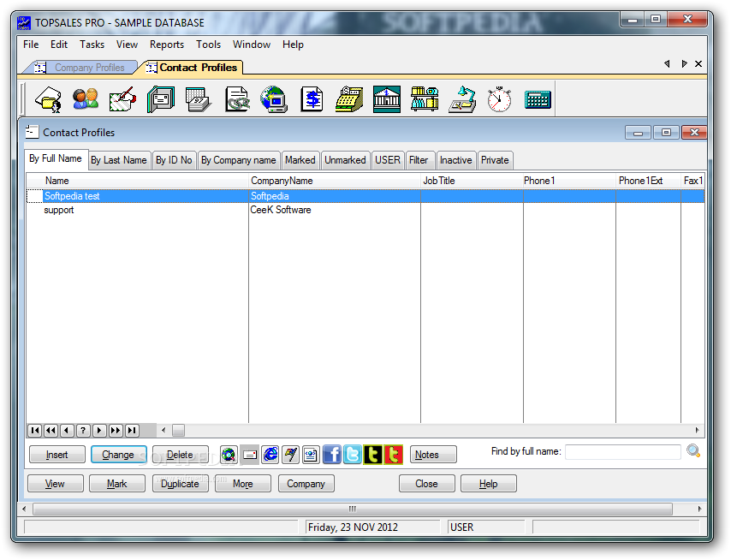Open the stopwatch timer toolbar icon

499,99
